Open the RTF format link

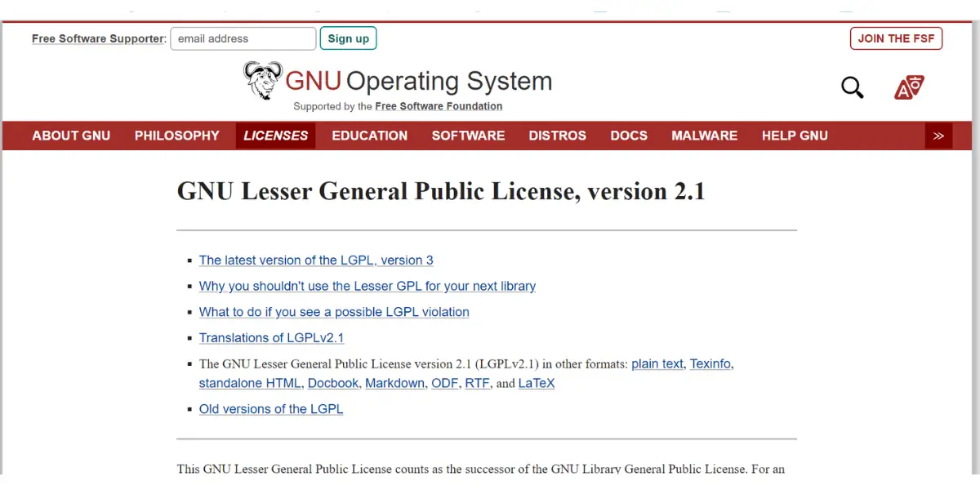coord(477,383)
